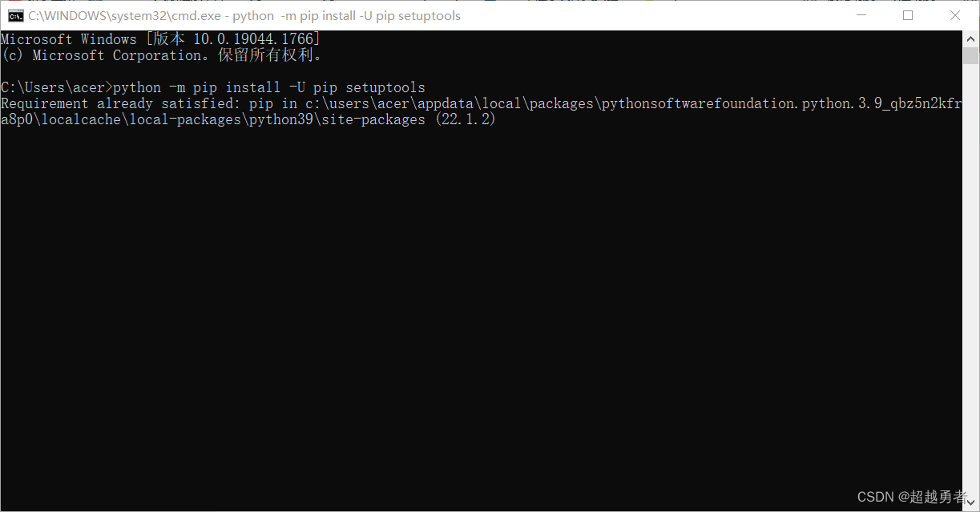Close the cmd.exe window
Viewport: 980px width, 512px height.
955,15
